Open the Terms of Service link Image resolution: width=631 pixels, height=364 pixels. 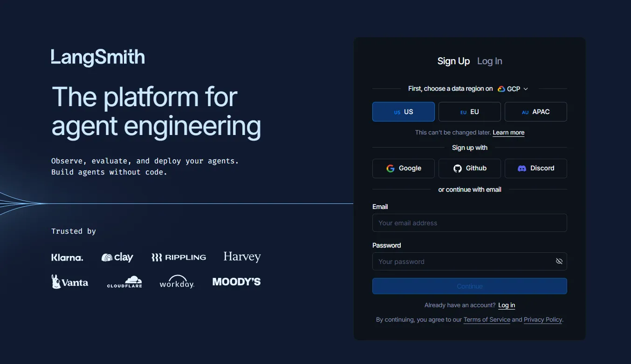coord(487,320)
